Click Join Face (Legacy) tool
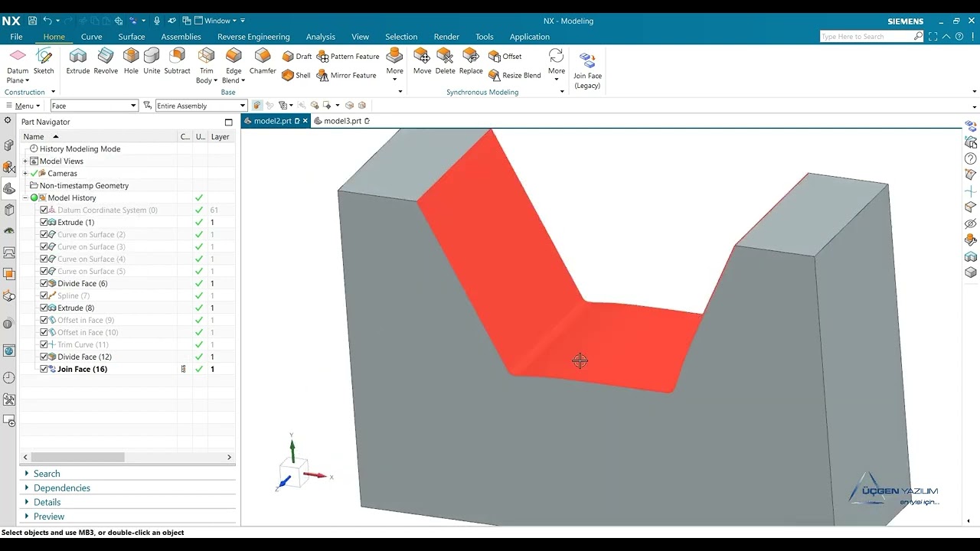This screenshot has width=980, height=551. pos(587,70)
